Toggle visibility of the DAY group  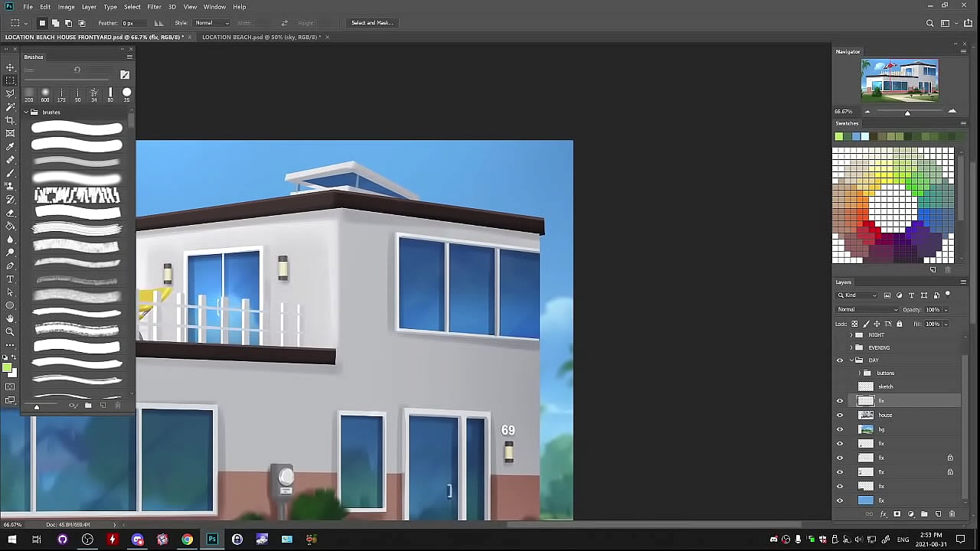coord(840,360)
